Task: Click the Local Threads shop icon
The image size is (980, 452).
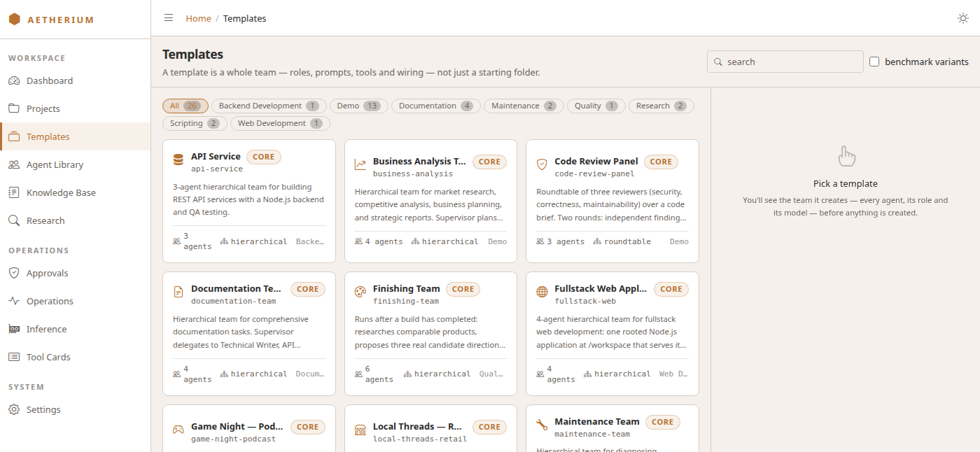Action: pos(360,430)
